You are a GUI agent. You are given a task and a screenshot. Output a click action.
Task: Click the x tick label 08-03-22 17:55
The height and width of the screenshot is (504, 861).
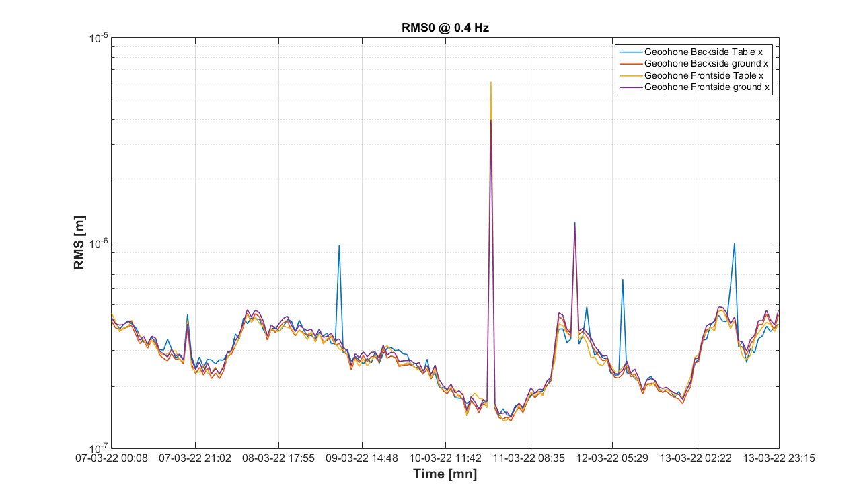pos(278,458)
